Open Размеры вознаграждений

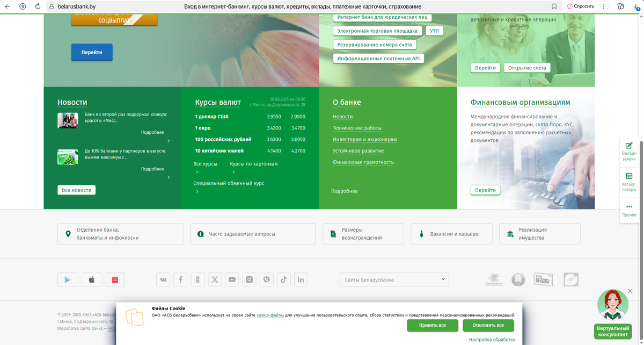tap(363, 234)
